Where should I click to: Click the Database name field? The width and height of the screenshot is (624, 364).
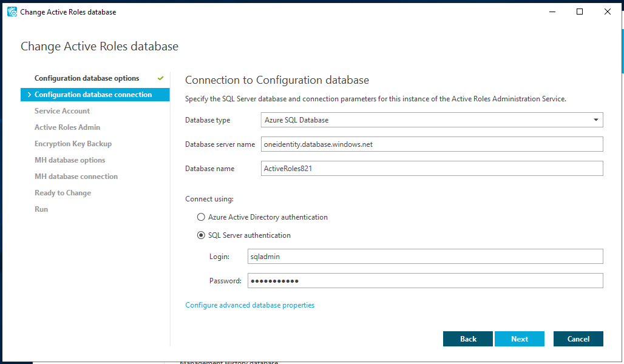click(x=432, y=169)
